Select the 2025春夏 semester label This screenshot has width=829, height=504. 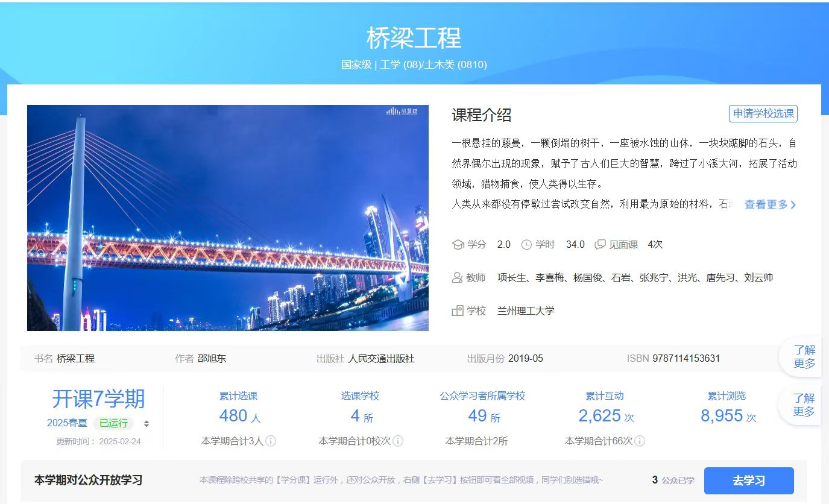[x=67, y=423]
